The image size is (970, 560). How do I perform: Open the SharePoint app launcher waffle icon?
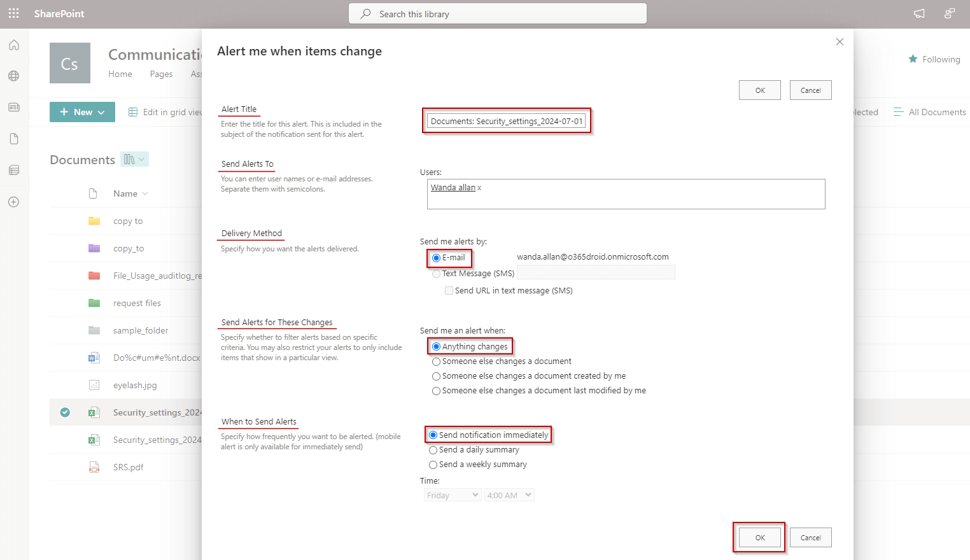(x=13, y=13)
